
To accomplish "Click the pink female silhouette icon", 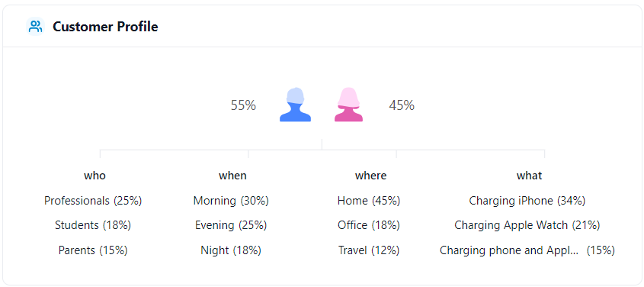I will tap(349, 105).
